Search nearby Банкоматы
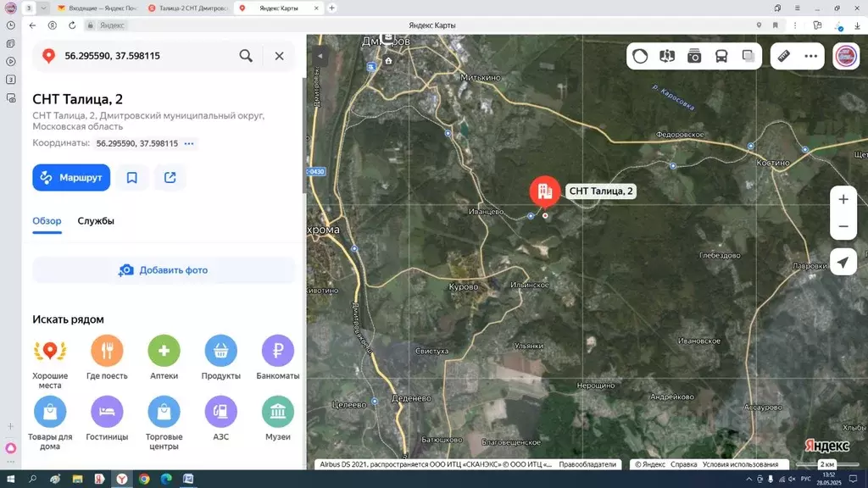Screen dimensions: 868x488 coord(278,358)
